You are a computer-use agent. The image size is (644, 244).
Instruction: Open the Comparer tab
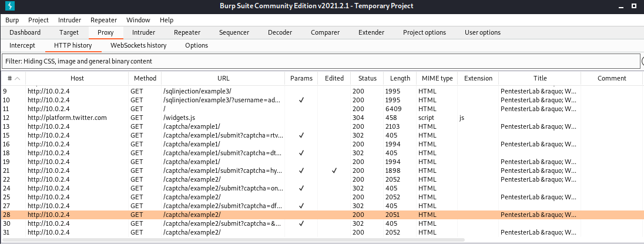pyautogui.click(x=325, y=32)
